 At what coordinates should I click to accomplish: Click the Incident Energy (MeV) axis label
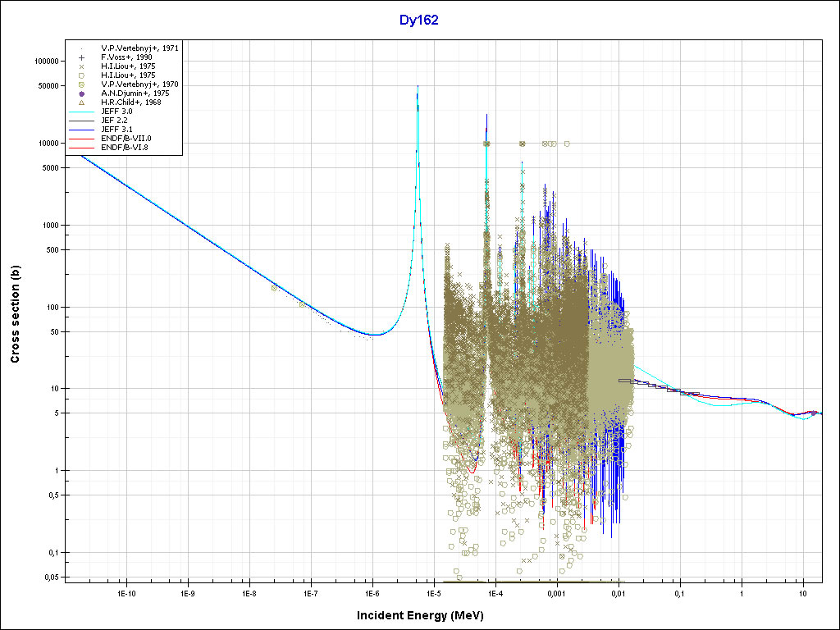[419, 615]
